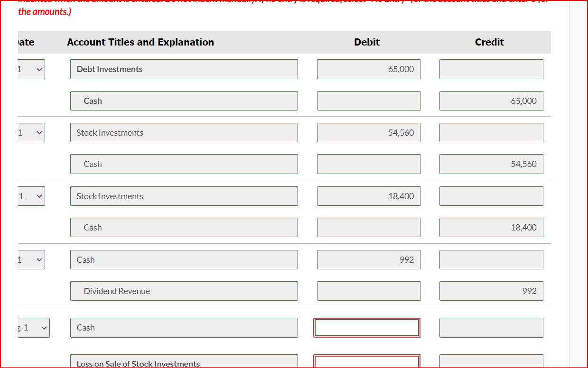Image resolution: width=588 pixels, height=368 pixels.
Task: Click the Loss on Sale of Stock Investments field
Action: coord(184,361)
